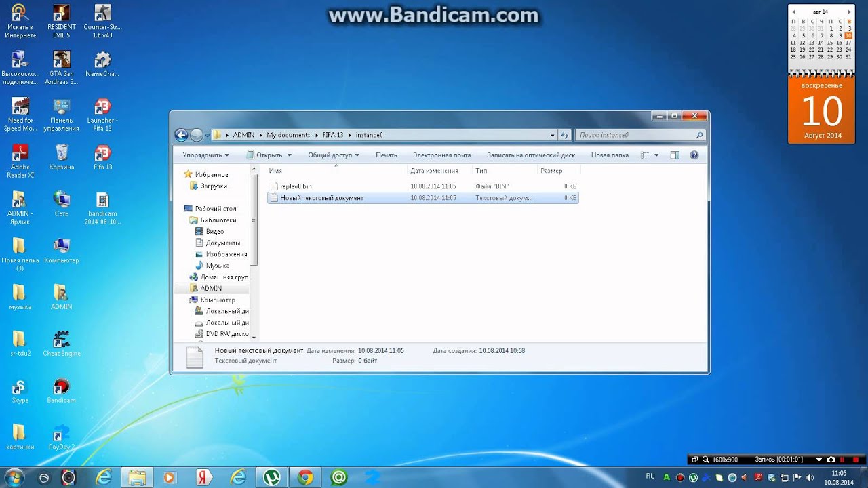Click the Mail.ru Agent taskbar icon
The height and width of the screenshot is (488, 868).
pos(338,478)
